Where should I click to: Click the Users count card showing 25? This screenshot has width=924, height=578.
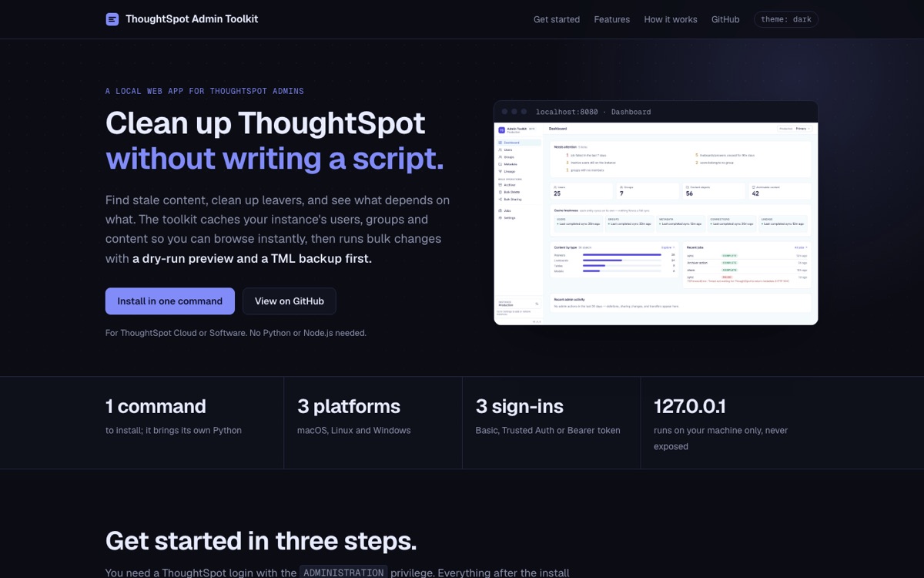point(582,191)
